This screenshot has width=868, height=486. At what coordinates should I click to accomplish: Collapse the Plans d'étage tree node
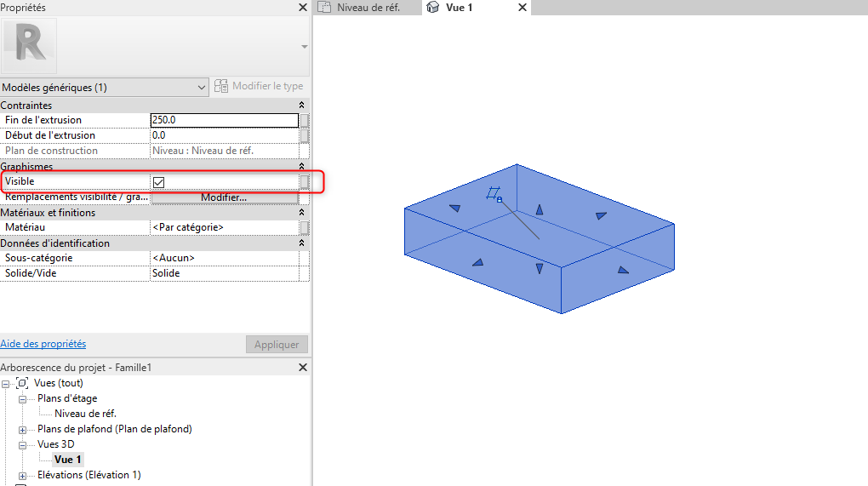pos(23,398)
